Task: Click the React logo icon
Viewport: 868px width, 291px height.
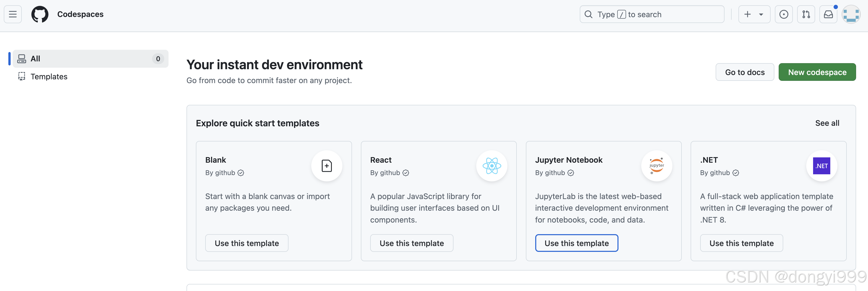Action: click(x=492, y=166)
